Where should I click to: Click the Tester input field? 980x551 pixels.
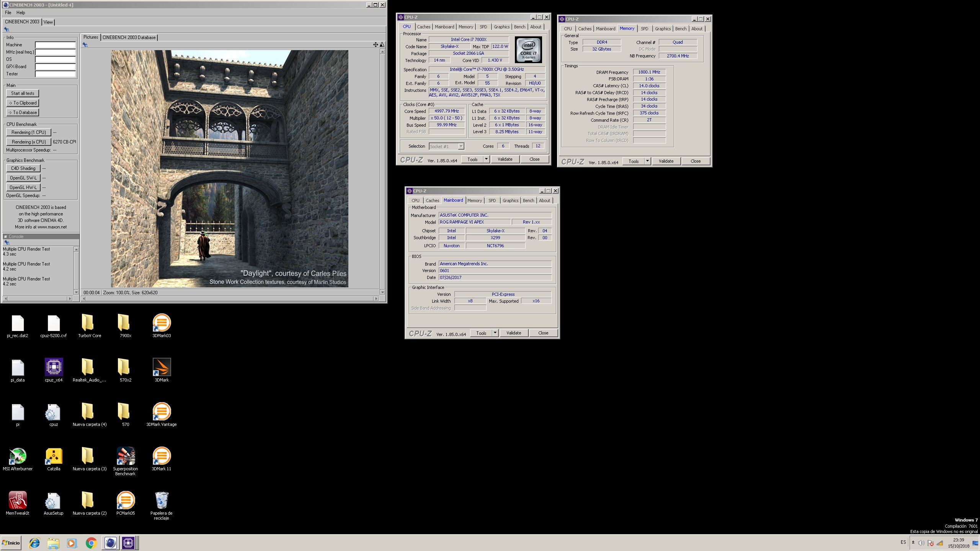coord(56,74)
